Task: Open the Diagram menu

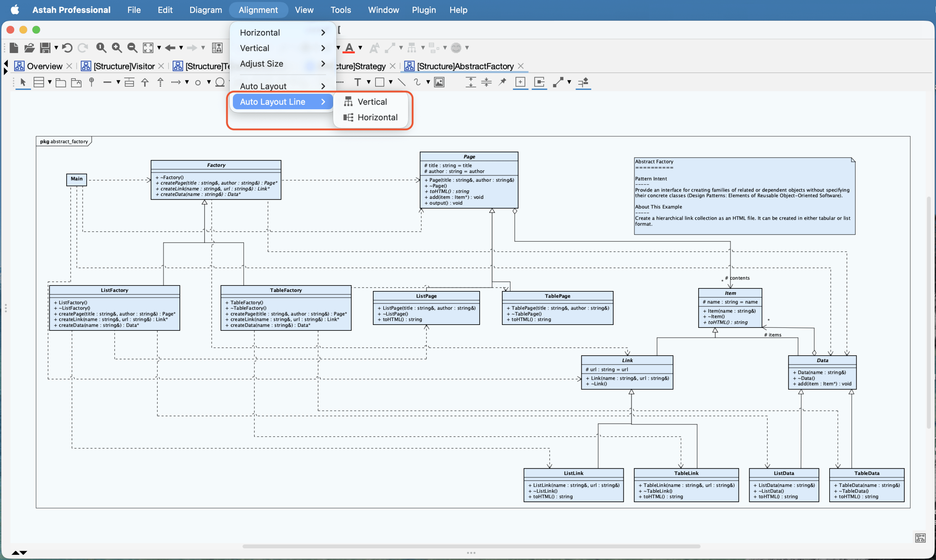Action: (x=206, y=10)
